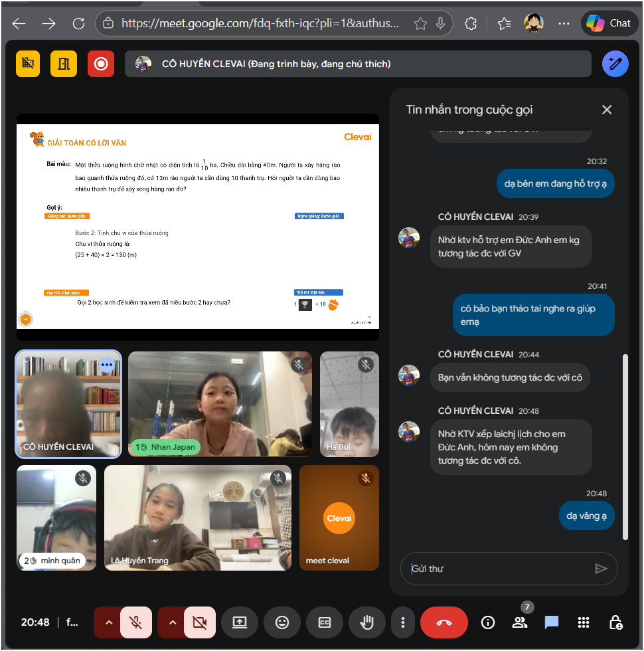The width and height of the screenshot is (644, 651).
Task: Open the activities grid icon
Action: click(584, 622)
